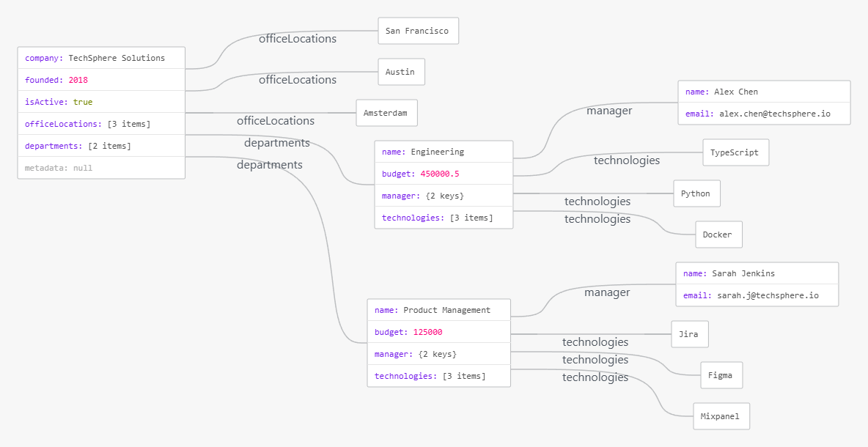The height and width of the screenshot is (447, 868).
Task: Click Product Management's manager: {2 keys} row
Action: (x=439, y=354)
